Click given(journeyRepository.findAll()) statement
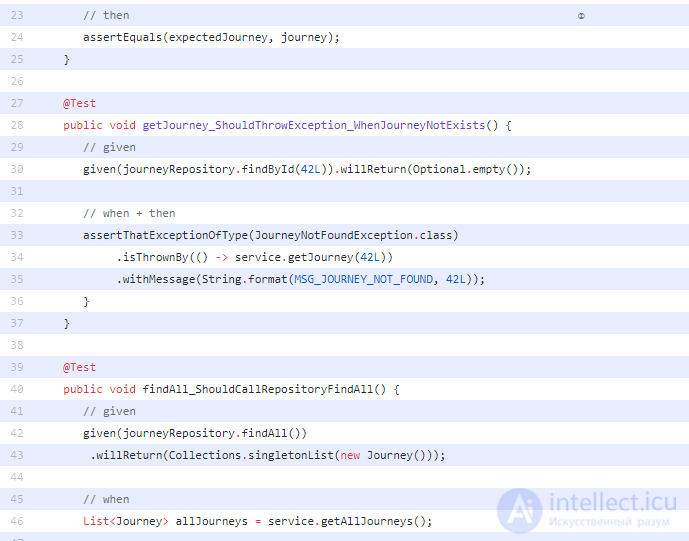The image size is (689, 541). pyautogui.click(x=195, y=433)
